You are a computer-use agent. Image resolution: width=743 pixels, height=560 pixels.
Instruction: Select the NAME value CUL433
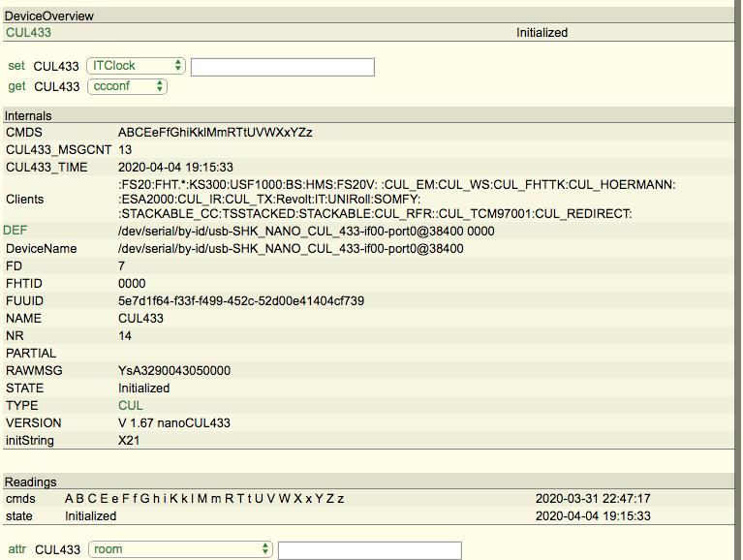(140, 319)
